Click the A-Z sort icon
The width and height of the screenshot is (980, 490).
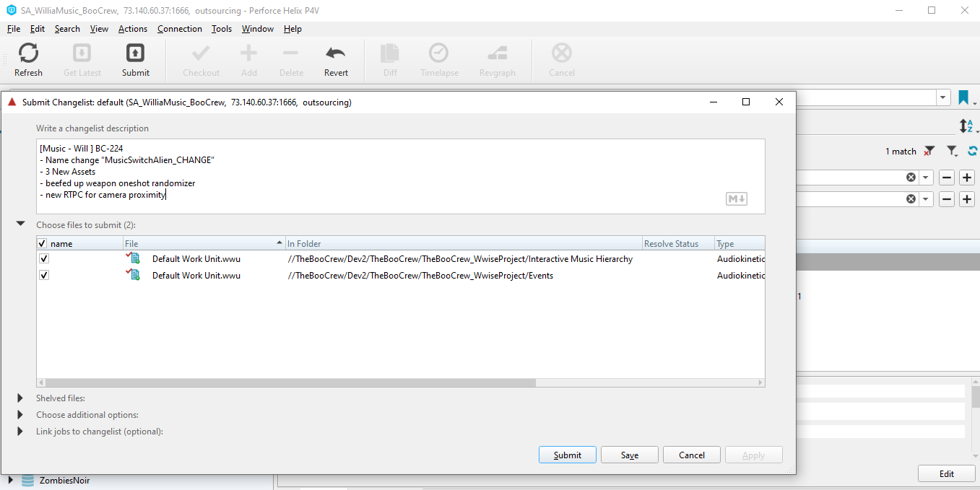tap(968, 126)
